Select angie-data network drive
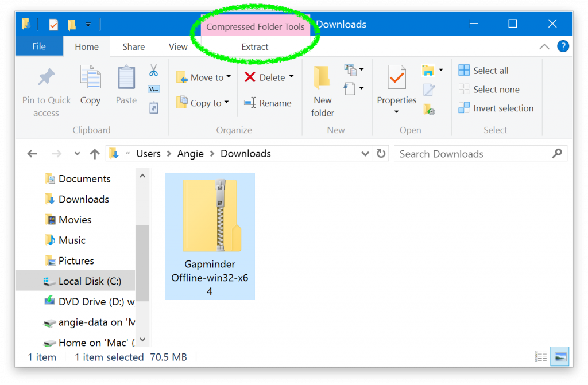This screenshot has height=385, width=588. pos(89,322)
